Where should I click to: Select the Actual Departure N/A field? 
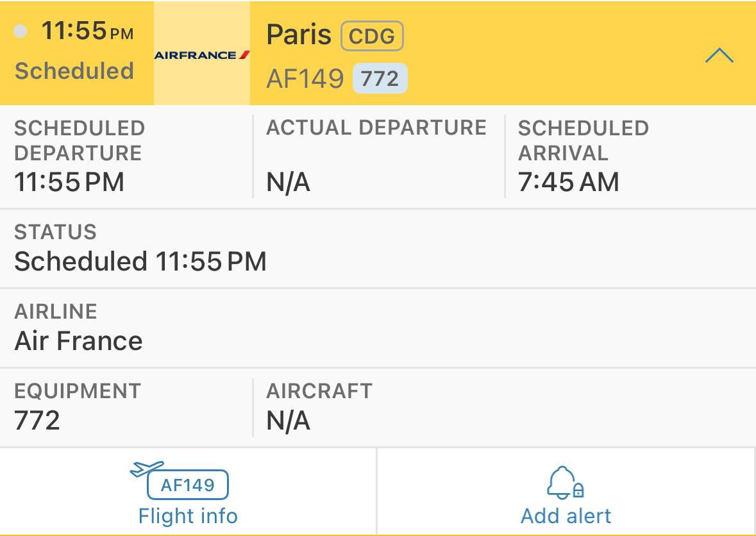coord(289,183)
